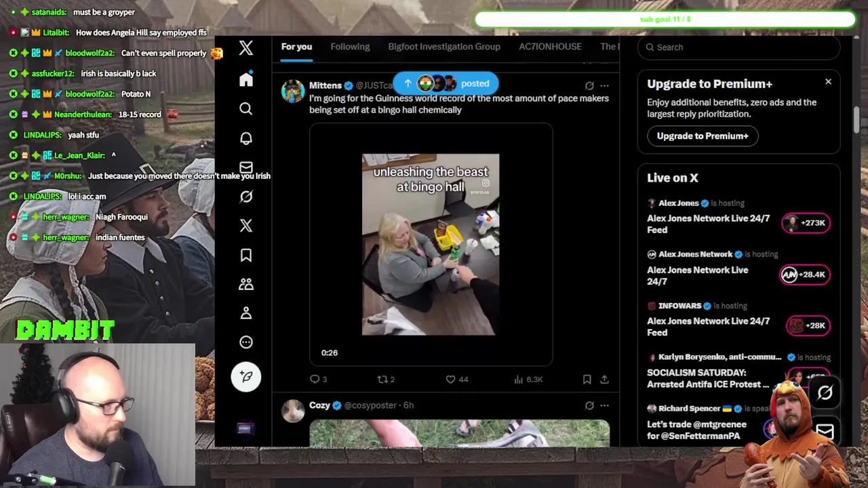Open Communities people icon in sidebar
The width and height of the screenshot is (868, 488).
click(246, 284)
